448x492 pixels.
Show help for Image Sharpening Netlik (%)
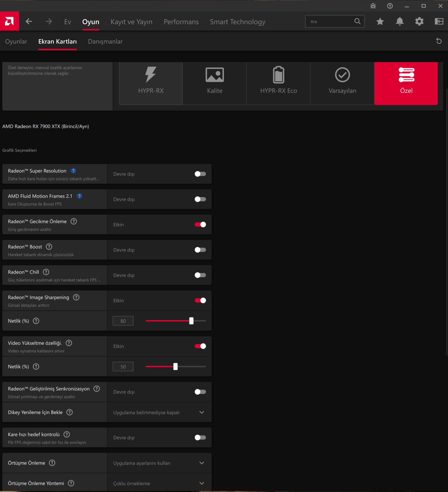click(x=36, y=321)
